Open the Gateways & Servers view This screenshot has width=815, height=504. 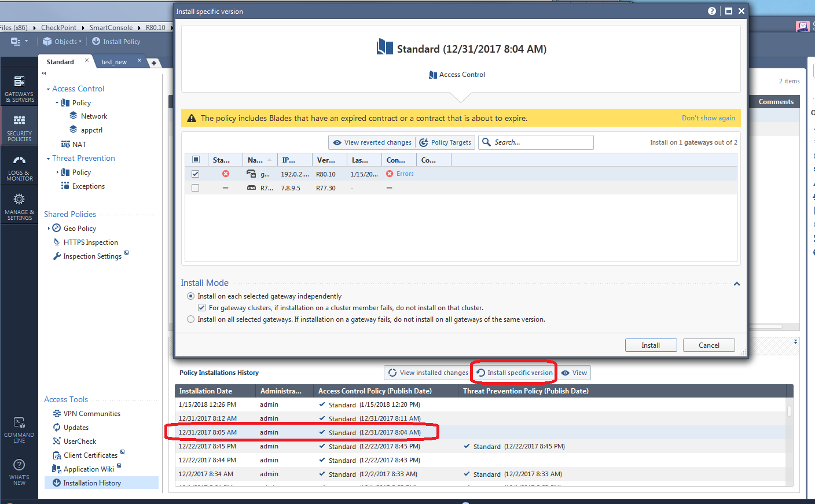(x=19, y=89)
